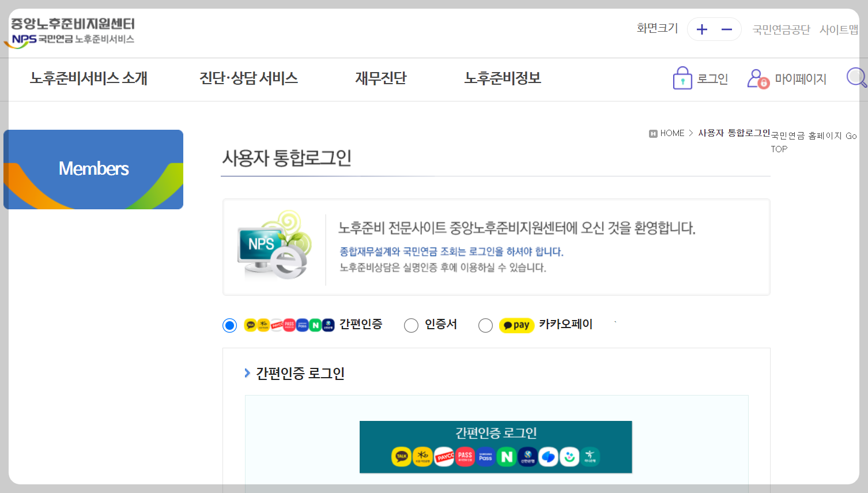Select the Samsung Pass authentication icon

486,457
